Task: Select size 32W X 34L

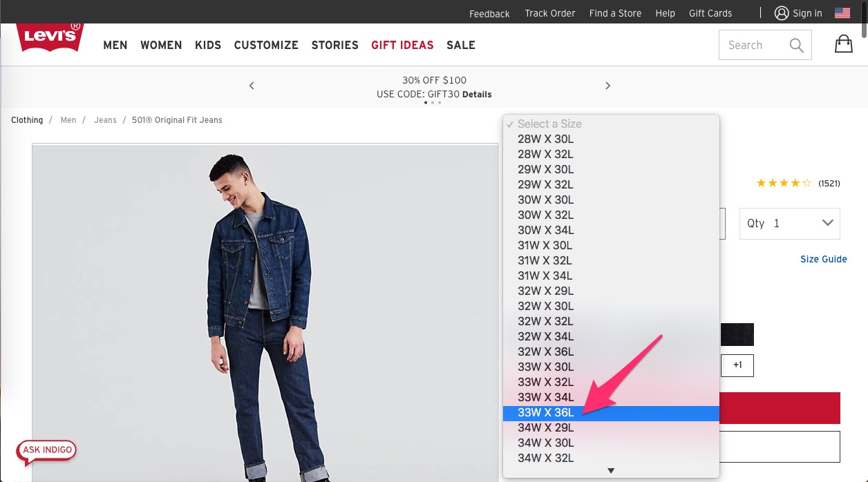Action: 611,336
